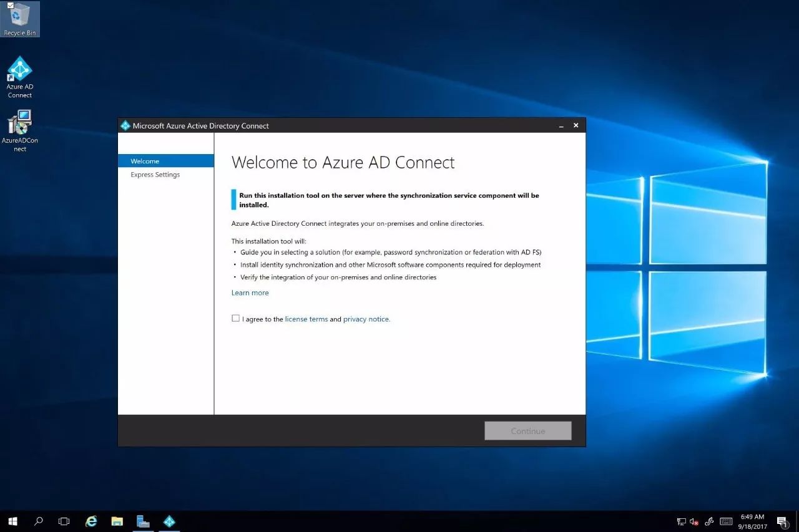Image resolution: width=799 pixels, height=532 pixels.
Task: Open the Windows Start menu
Action: tap(12, 521)
